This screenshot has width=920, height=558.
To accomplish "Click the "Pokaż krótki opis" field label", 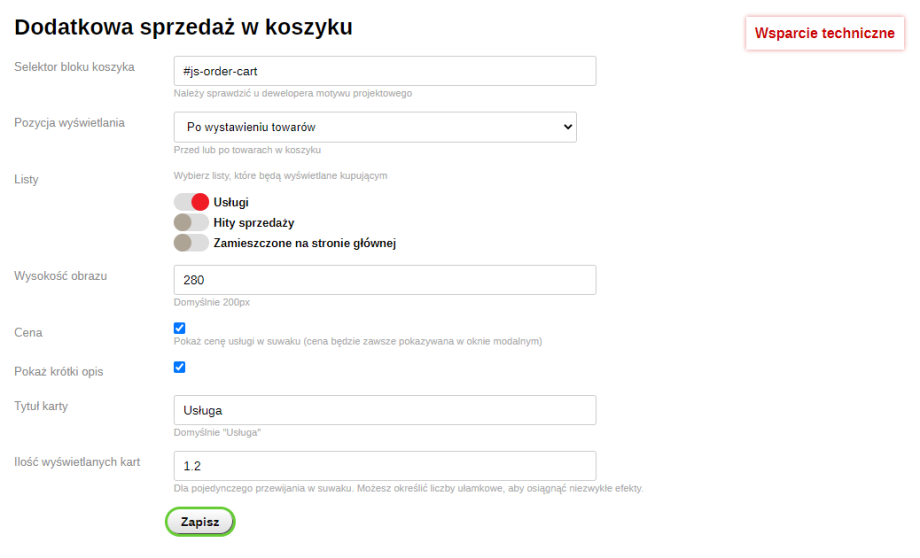I will point(59,371).
